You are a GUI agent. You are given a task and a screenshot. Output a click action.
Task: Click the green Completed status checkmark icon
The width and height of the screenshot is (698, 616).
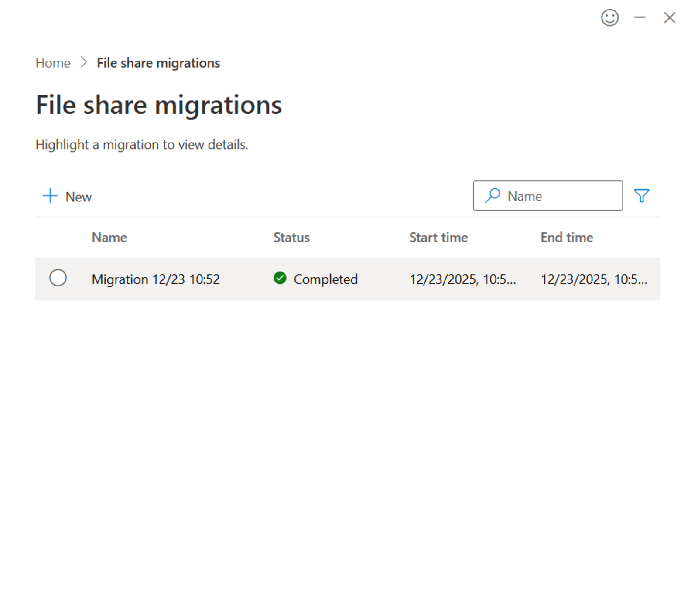tap(280, 279)
